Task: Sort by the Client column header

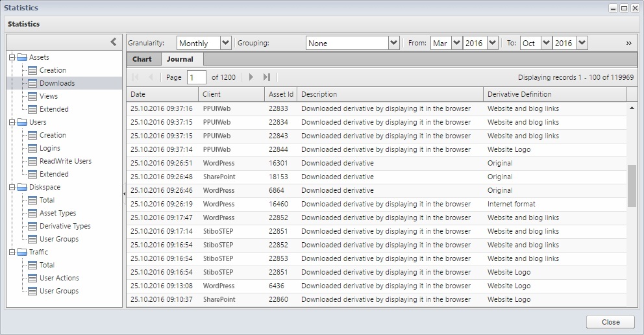Action: coord(232,94)
